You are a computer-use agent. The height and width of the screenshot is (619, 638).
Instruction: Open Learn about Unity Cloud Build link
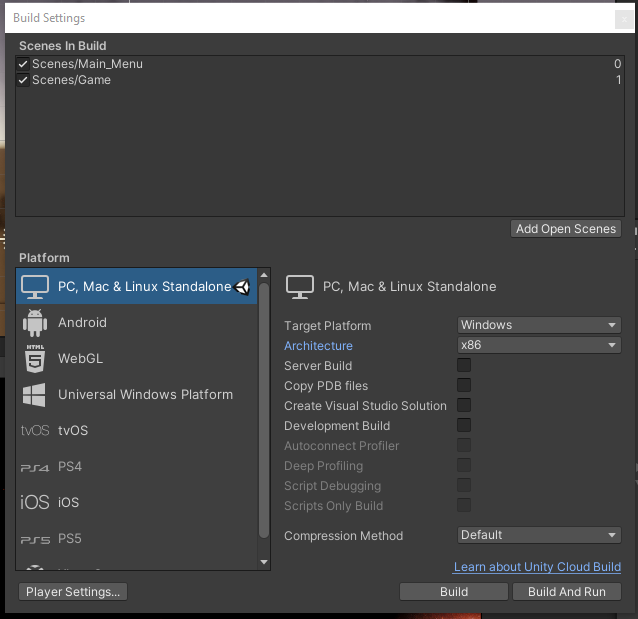tap(537, 567)
